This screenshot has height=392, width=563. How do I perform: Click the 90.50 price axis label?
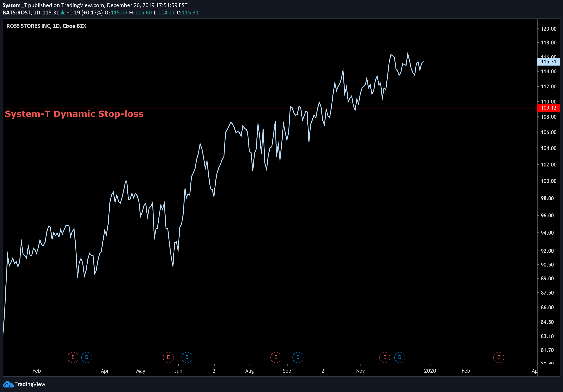click(547, 265)
